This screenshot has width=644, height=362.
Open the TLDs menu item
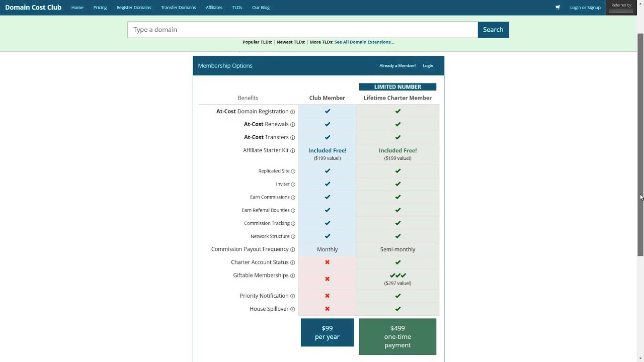pos(237,8)
